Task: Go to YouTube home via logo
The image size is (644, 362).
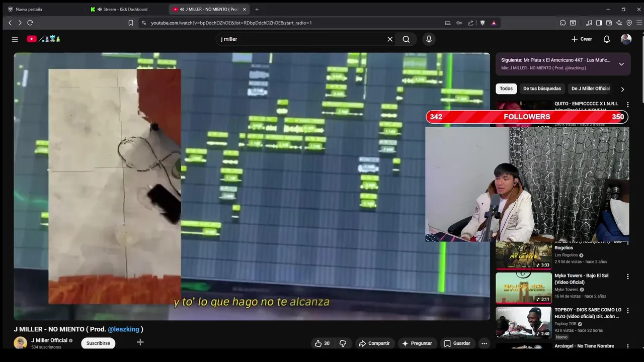Action: pos(44,39)
